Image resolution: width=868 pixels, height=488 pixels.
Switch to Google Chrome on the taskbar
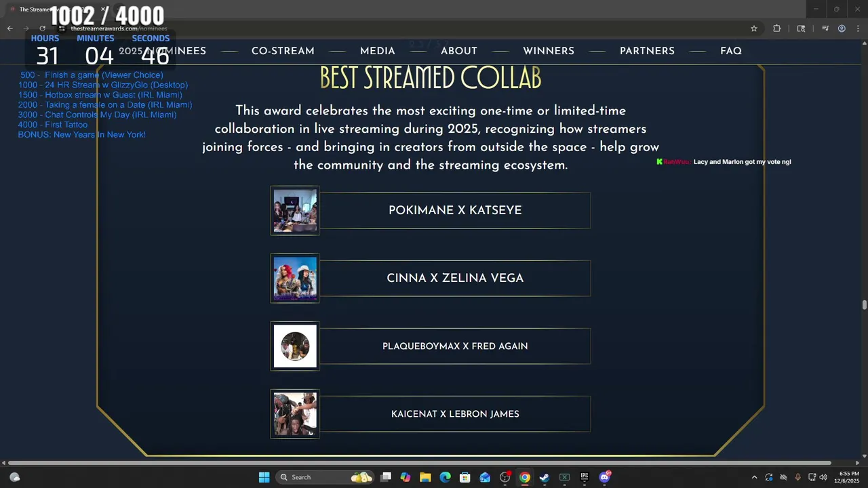tap(525, 477)
